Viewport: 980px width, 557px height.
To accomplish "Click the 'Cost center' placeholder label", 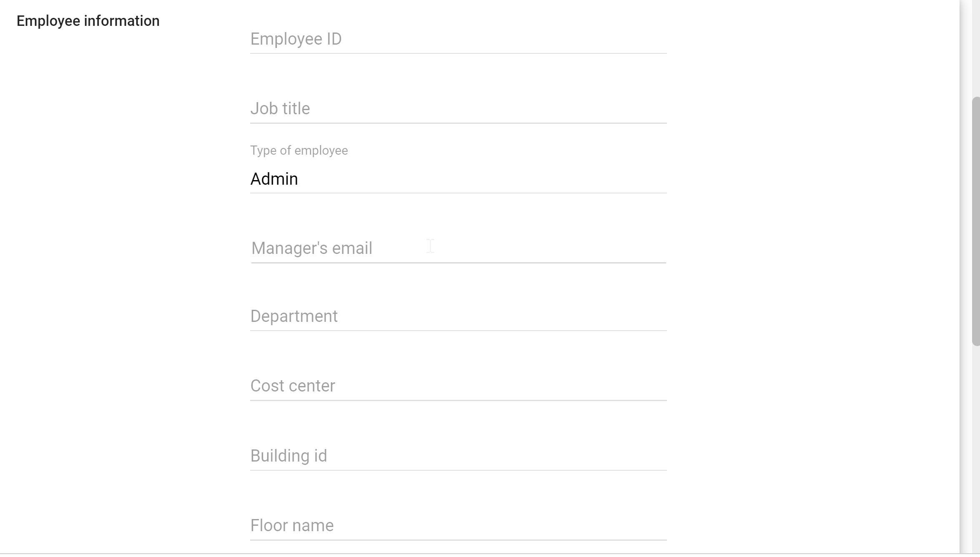I will click(293, 386).
